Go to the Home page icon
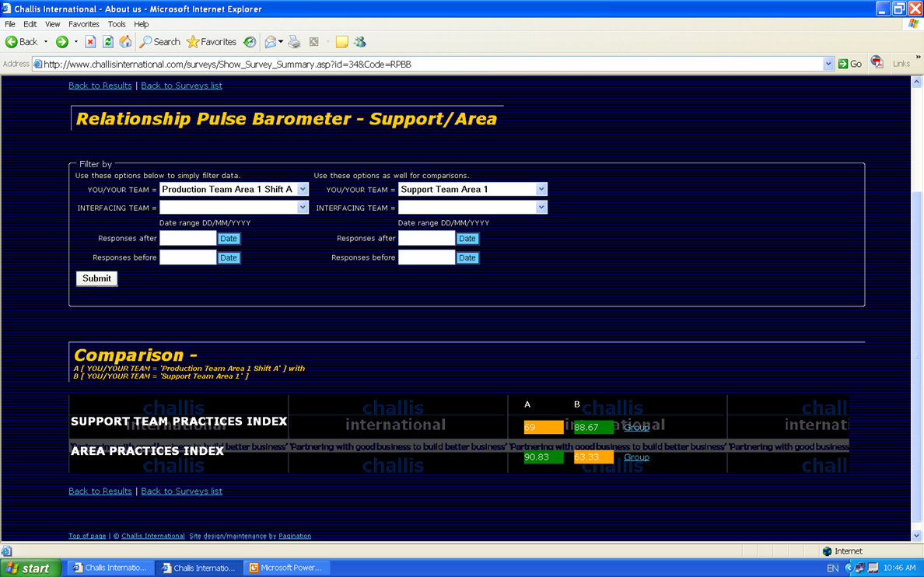 point(125,42)
